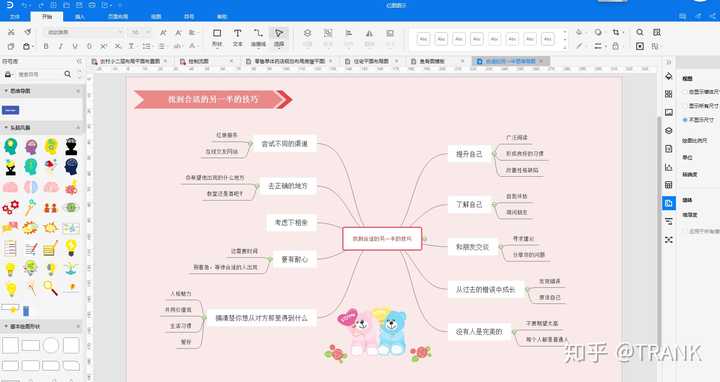Switch to the Help ribbon tab
The width and height of the screenshot is (720, 382).
pos(222,17)
